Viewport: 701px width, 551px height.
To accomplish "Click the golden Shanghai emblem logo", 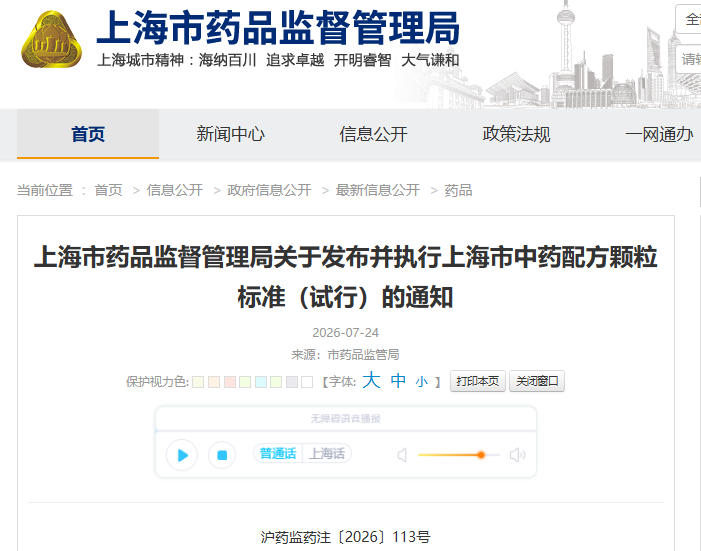I will (x=51, y=39).
